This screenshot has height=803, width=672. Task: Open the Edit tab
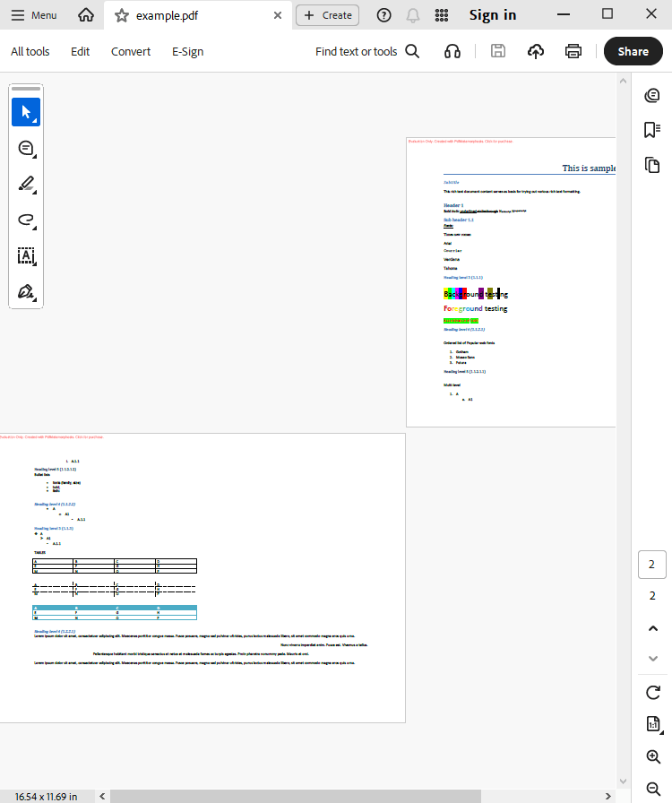[x=80, y=52]
